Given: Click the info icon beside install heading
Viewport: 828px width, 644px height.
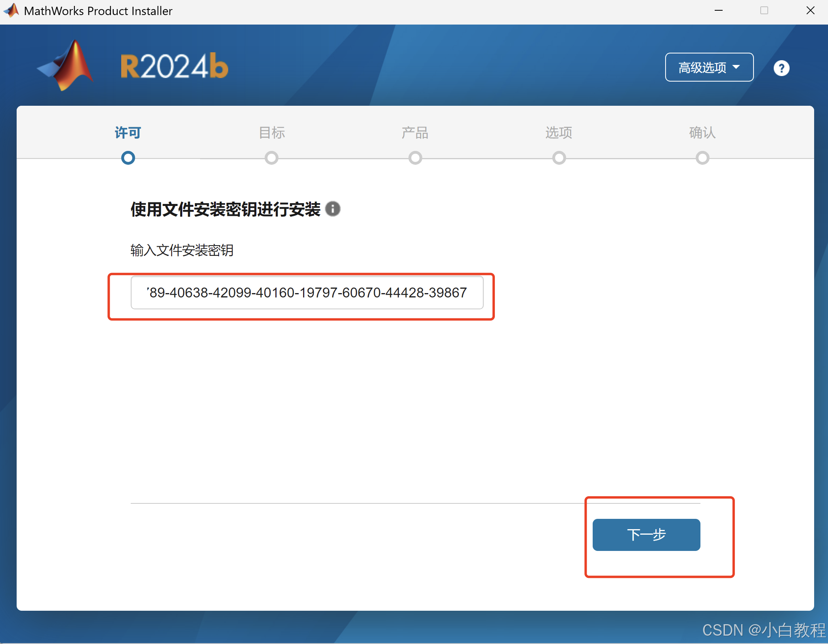Looking at the screenshot, I should (333, 209).
